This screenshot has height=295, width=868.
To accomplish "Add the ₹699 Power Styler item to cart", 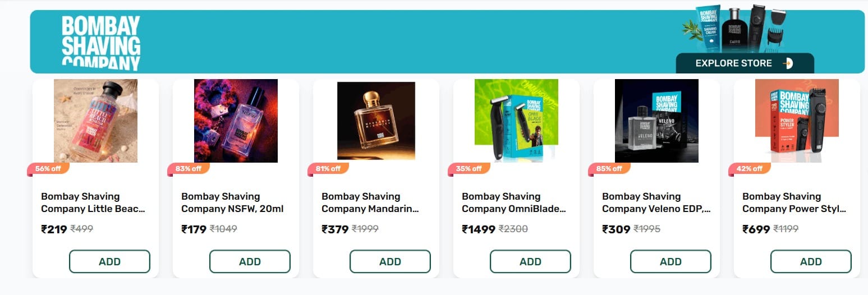I will coord(811,261).
